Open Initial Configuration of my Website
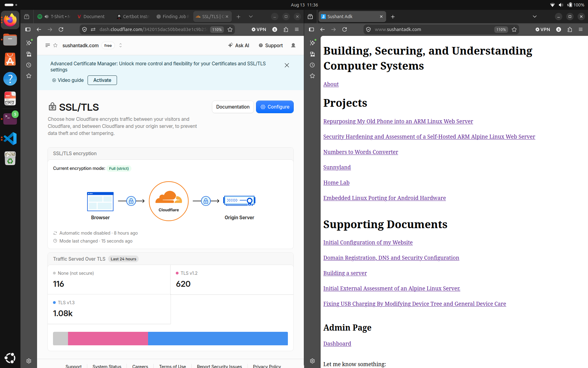Viewport: 588px width, 368px height. point(368,242)
